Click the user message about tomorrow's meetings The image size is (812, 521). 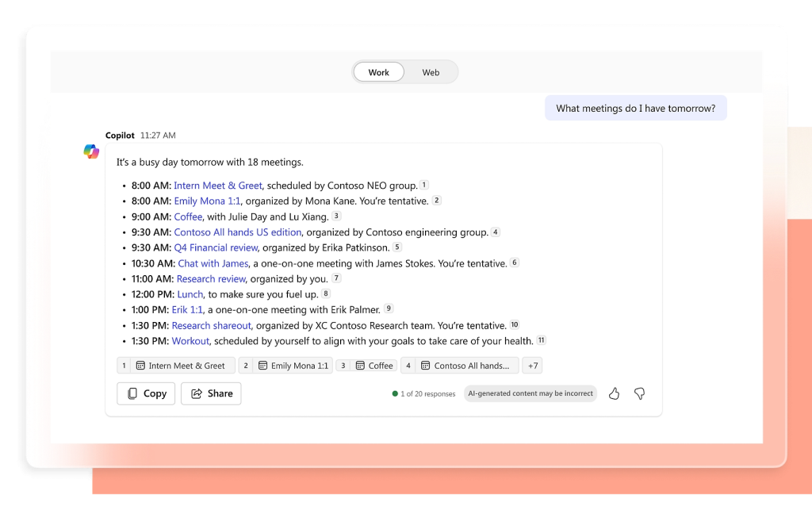click(x=636, y=108)
